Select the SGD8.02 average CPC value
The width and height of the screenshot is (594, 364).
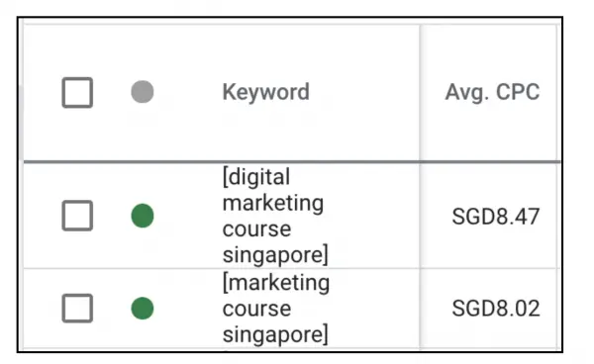point(496,309)
